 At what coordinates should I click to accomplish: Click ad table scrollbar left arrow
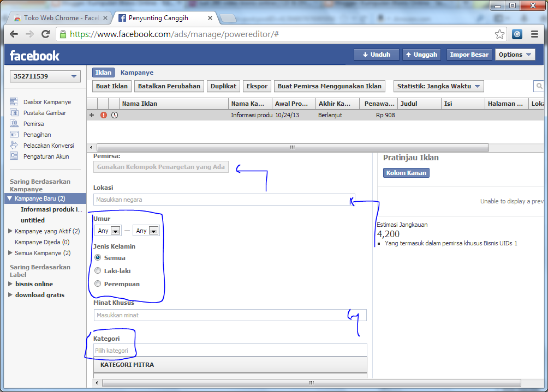[x=91, y=147]
